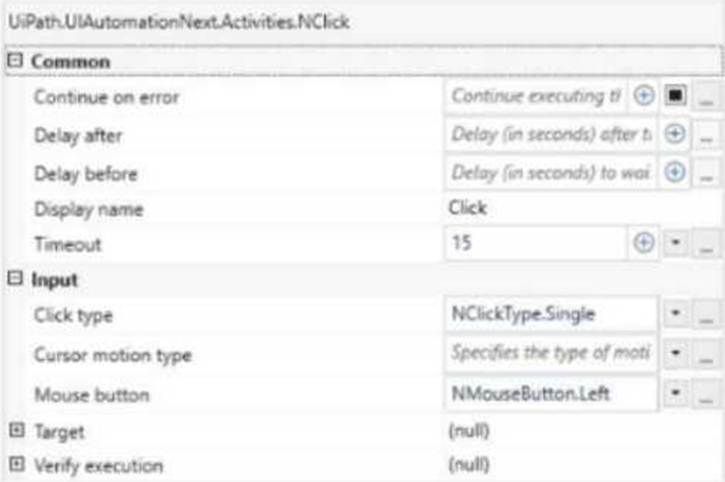The image size is (725, 482).
Task: Expand the Target property group
Action: tap(17, 430)
